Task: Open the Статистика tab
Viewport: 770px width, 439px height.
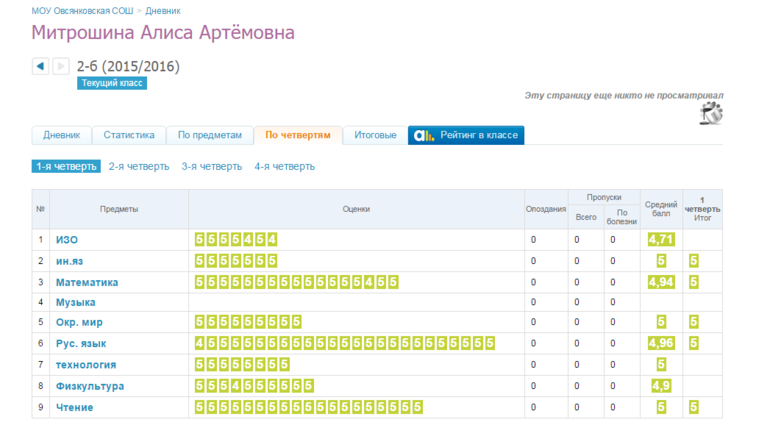Action: (129, 135)
